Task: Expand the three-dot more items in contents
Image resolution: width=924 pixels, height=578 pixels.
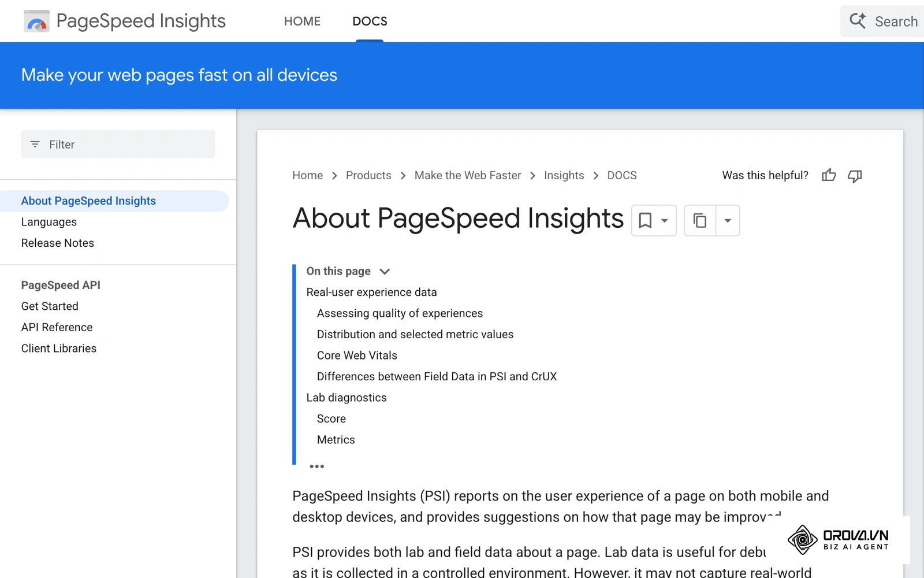Action: (x=316, y=466)
